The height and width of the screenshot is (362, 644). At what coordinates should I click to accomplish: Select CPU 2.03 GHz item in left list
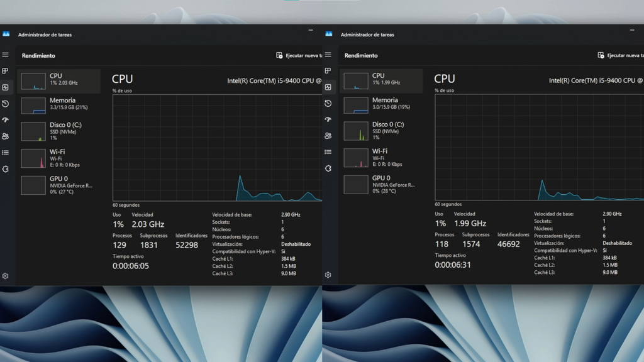coord(58,81)
